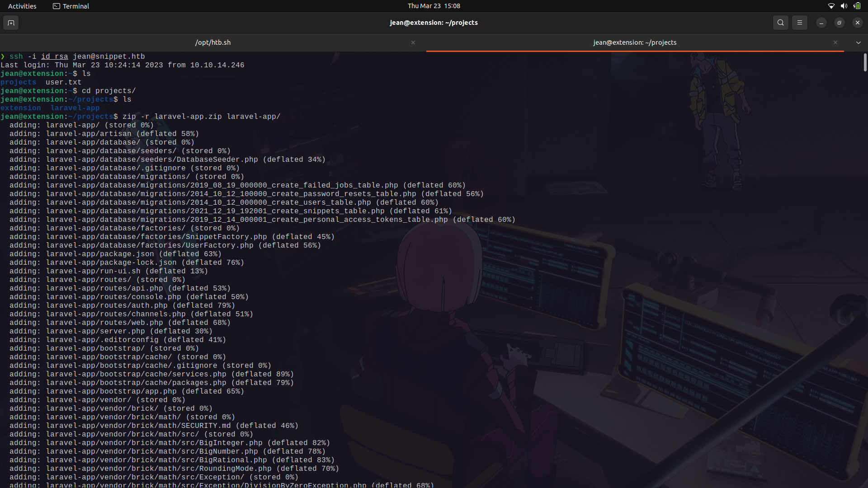
Task: Click the battery indicator
Action: pyautogui.click(x=857, y=6)
